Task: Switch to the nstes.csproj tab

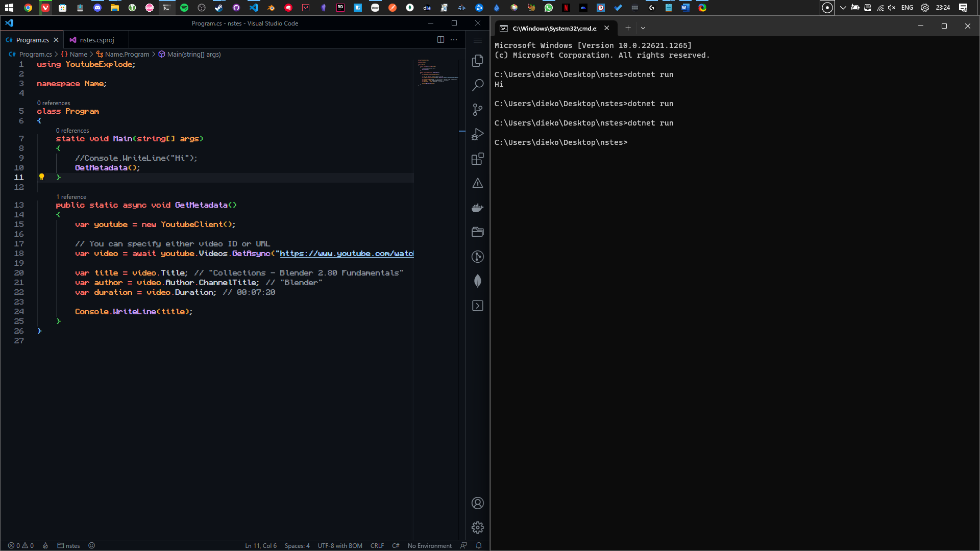Action: click(x=96, y=40)
